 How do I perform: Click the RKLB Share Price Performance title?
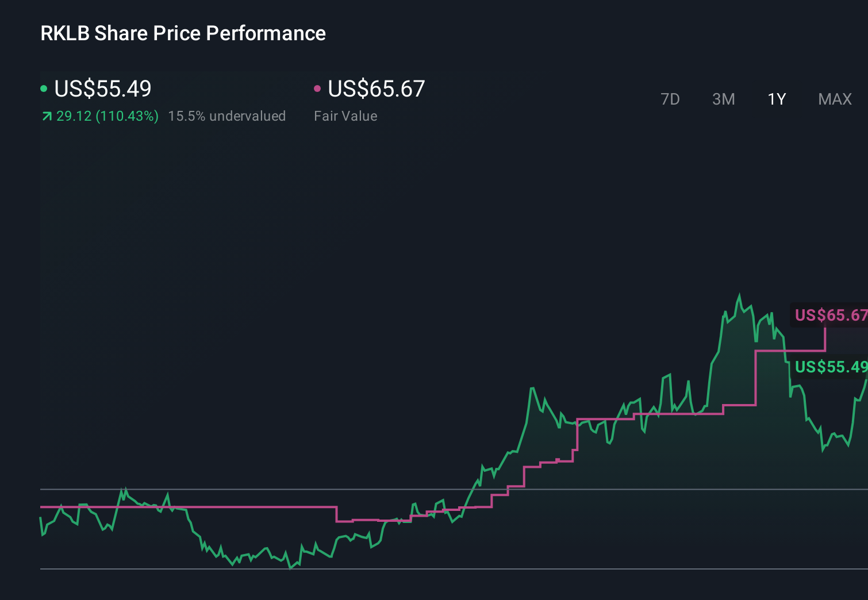(182, 33)
